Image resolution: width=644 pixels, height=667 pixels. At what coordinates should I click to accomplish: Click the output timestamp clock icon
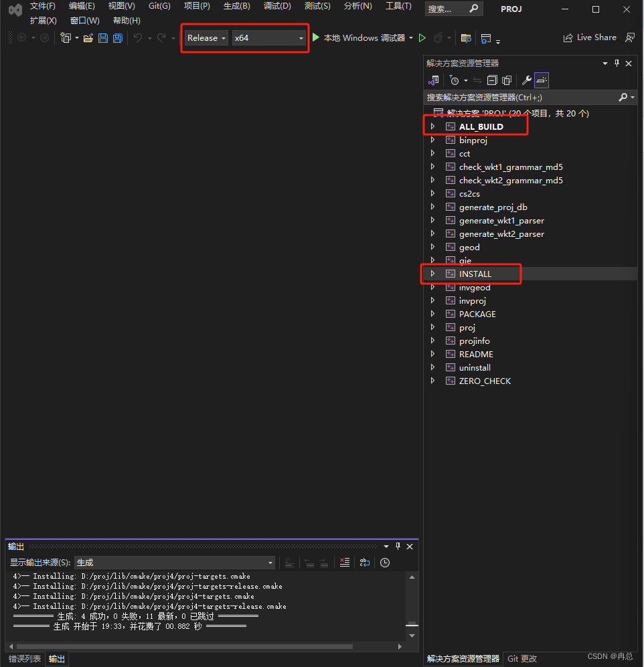(x=385, y=563)
